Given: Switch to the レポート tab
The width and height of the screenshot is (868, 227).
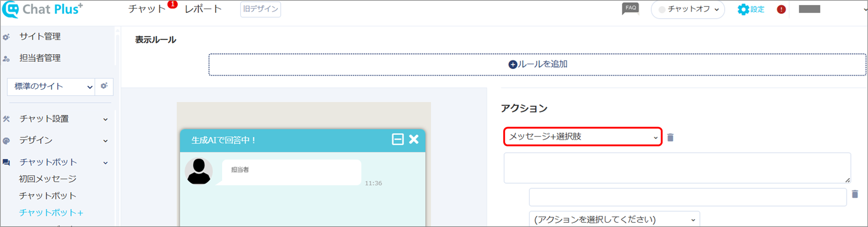Looking at the screenshot, I should click(203, 9).
